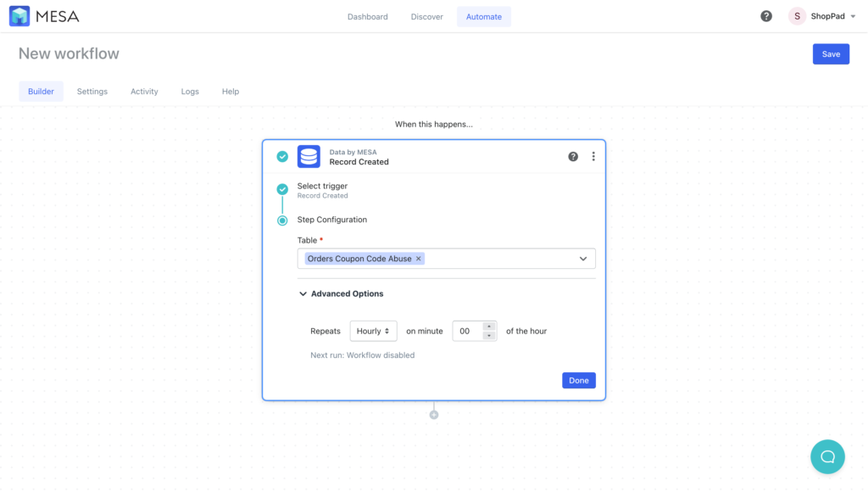Collapse the Advanced Options section
Image resolution: width=868 pixels, height=497 pixels.
pos(303,293)
